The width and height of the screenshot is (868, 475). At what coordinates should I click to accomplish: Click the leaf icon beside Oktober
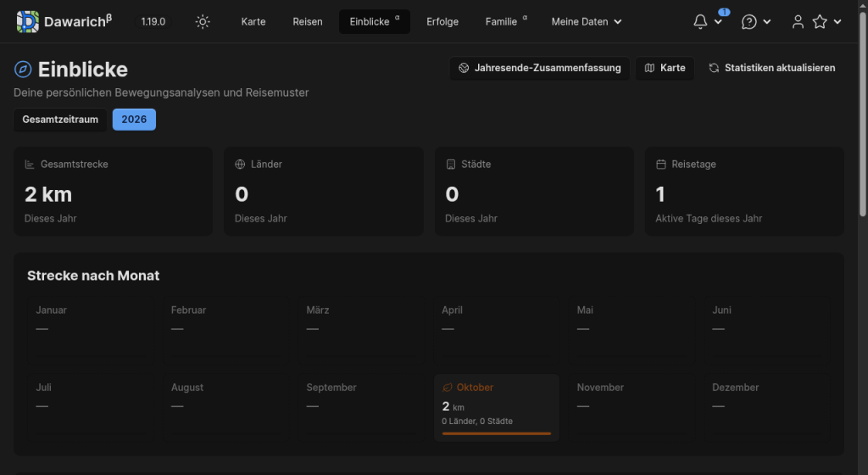click(x=448, y=388)
